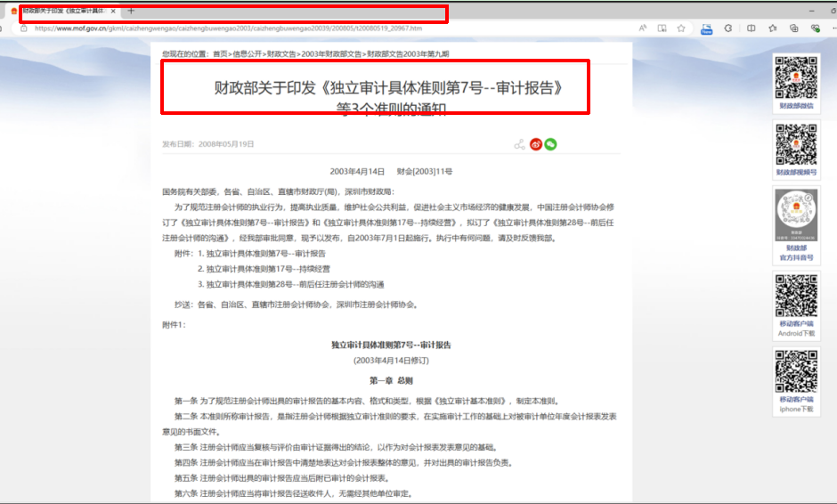
Task: Go to 信息公开 in the breadcrumb
Action: point(248,54)
